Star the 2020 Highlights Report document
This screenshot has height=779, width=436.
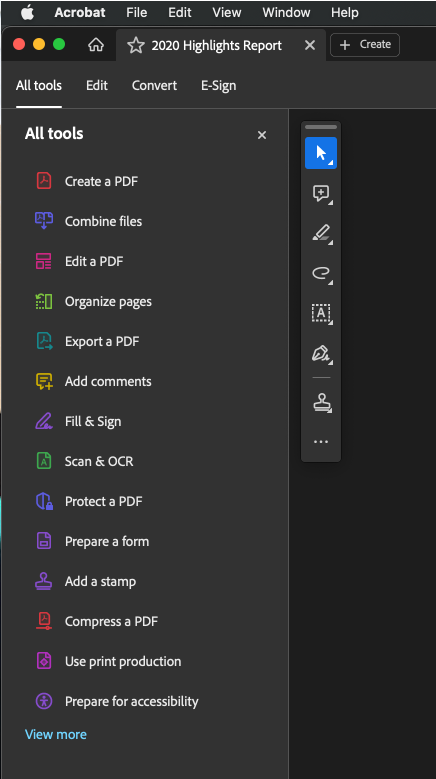136,45
